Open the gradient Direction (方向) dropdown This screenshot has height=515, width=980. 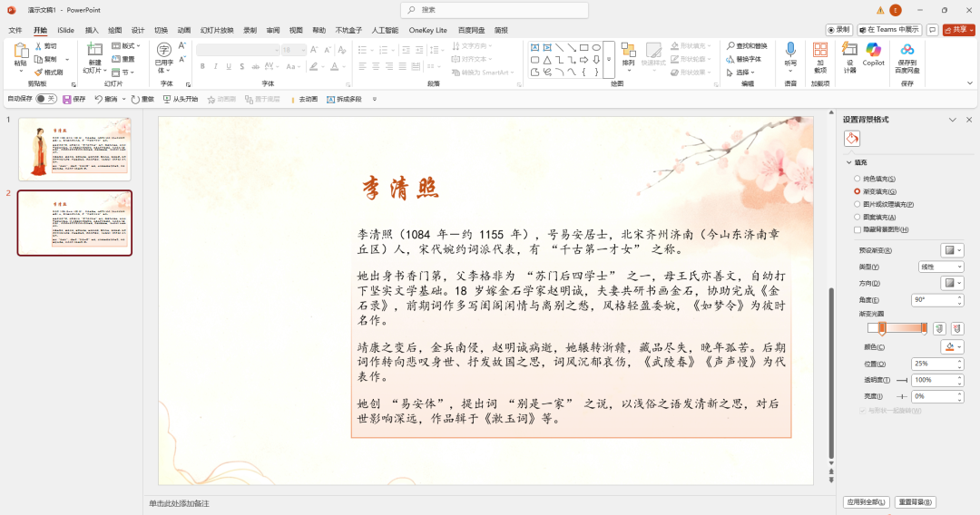click(x=953, y=283)
